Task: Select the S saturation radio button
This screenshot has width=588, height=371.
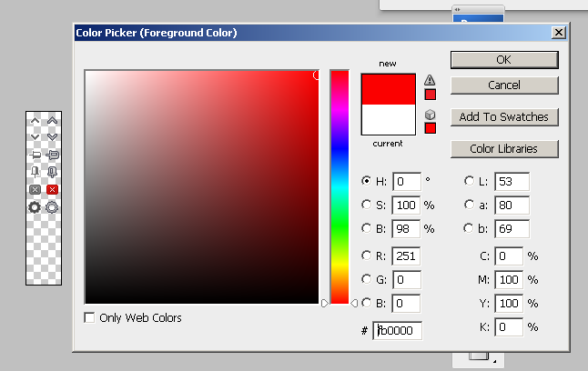Action: coord(367,205)
